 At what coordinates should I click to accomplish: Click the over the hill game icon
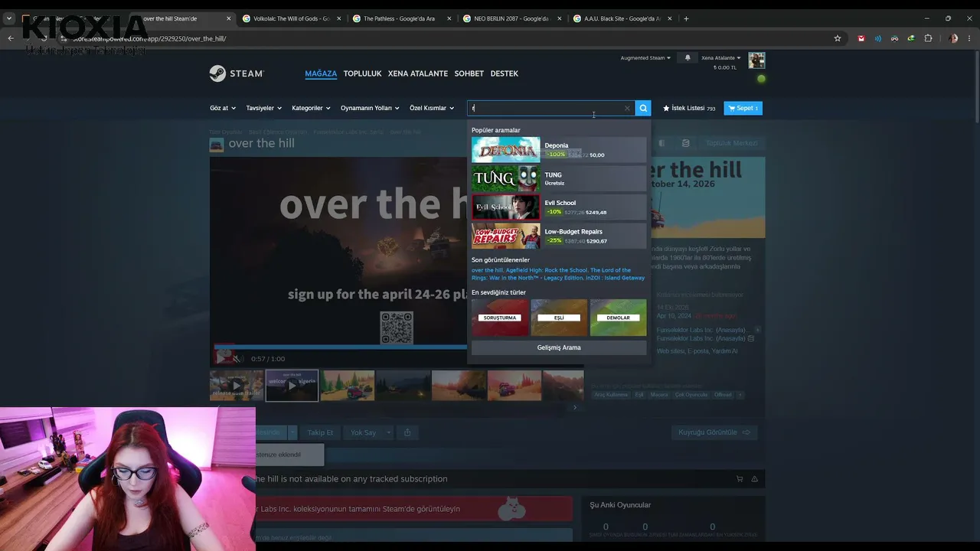[217, 144]
